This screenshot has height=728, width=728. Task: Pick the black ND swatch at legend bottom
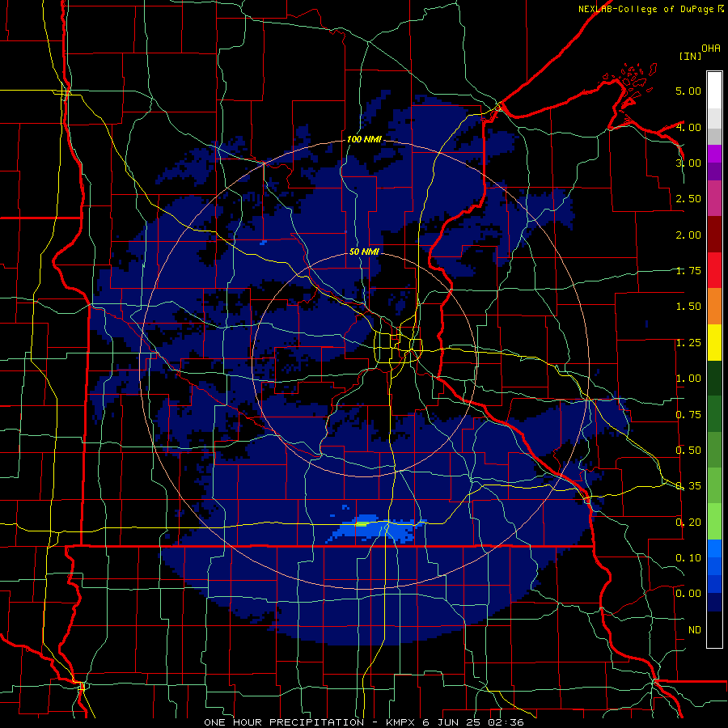714,629
